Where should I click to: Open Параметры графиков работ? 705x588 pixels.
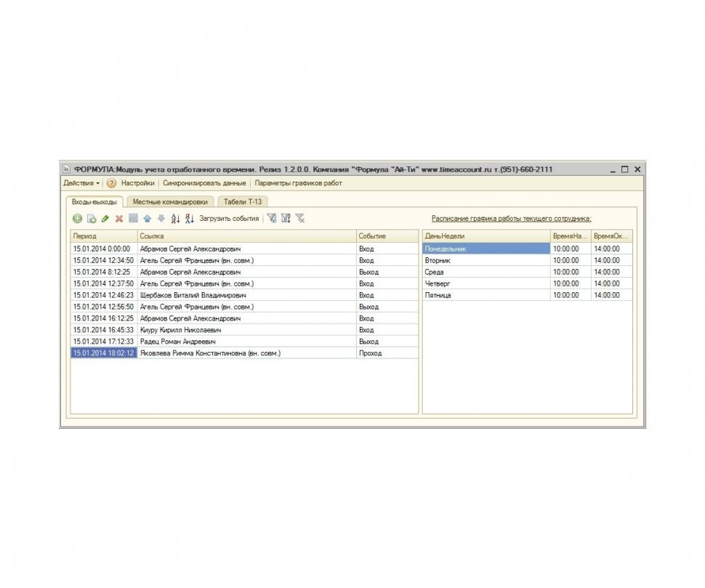[298, 183]
